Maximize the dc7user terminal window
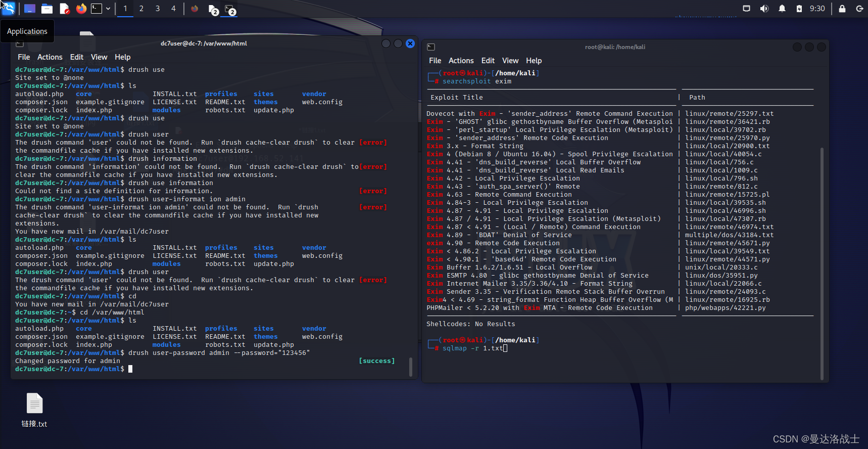The image size is (868, 449). point(398,43)
